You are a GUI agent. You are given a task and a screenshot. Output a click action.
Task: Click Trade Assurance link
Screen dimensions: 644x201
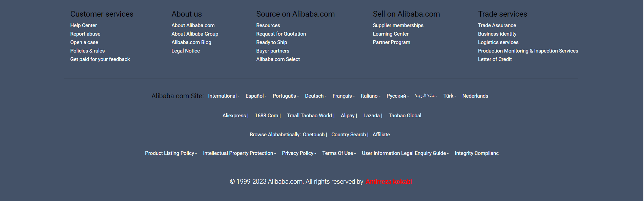coord(497,25)
